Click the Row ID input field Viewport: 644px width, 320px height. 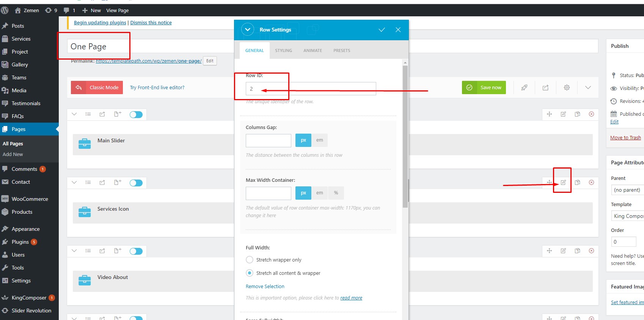click(x=311, y=89)
